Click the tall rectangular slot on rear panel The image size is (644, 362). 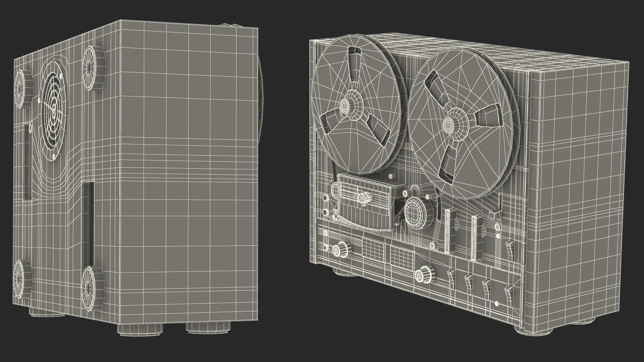(87, 224)
